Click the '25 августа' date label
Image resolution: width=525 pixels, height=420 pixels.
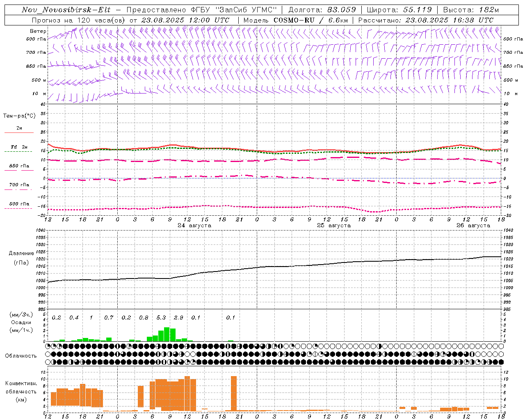pyautogui.click(x=334, y=226)
